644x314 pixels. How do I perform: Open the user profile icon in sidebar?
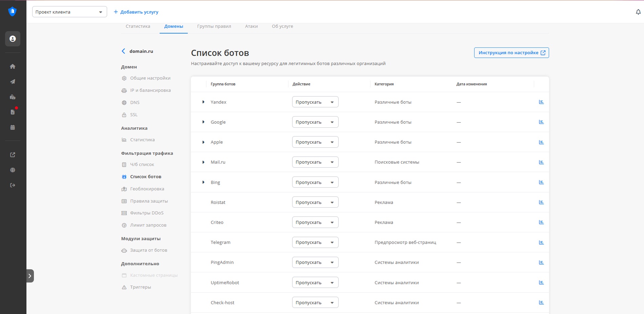13,39
